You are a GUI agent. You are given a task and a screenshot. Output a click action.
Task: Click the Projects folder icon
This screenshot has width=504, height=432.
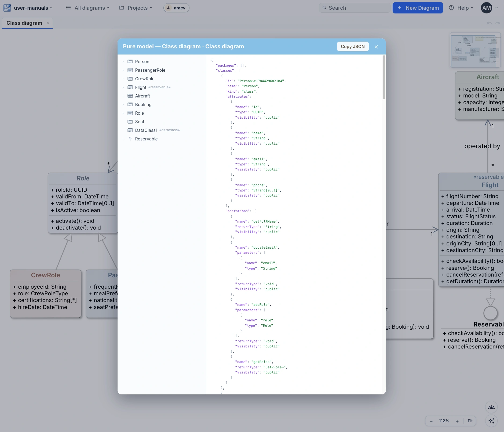click(122, 8)
